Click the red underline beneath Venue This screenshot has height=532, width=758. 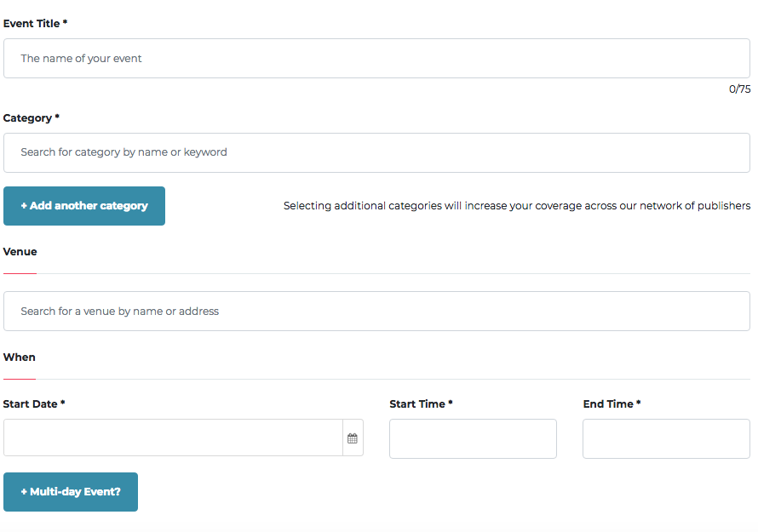[x=20, y=273]
